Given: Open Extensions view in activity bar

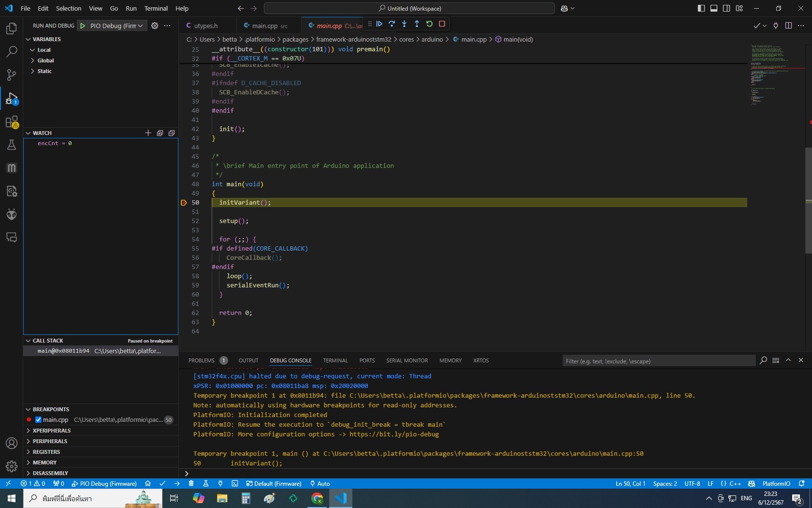Looking at the screenshot, I should click(12, 122).
